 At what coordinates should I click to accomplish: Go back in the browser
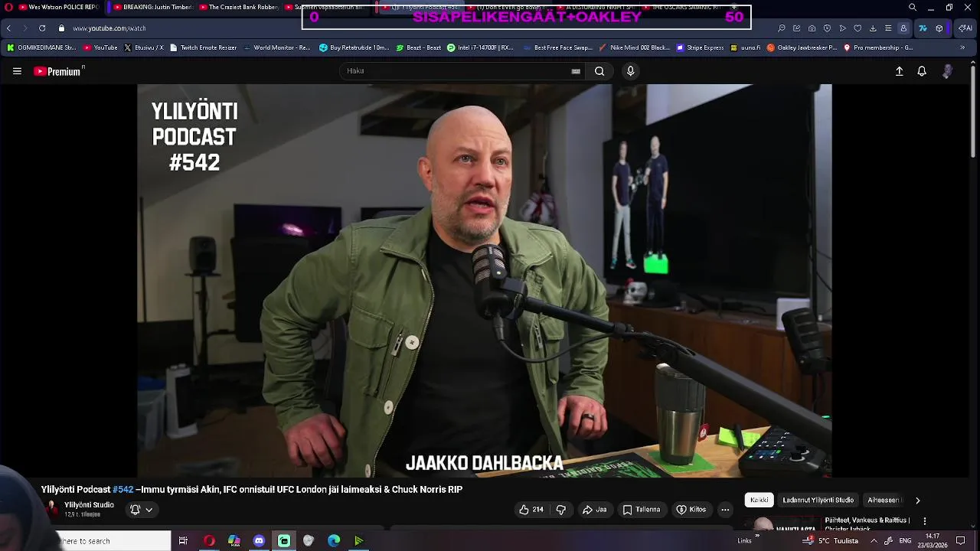click(8, 28)
